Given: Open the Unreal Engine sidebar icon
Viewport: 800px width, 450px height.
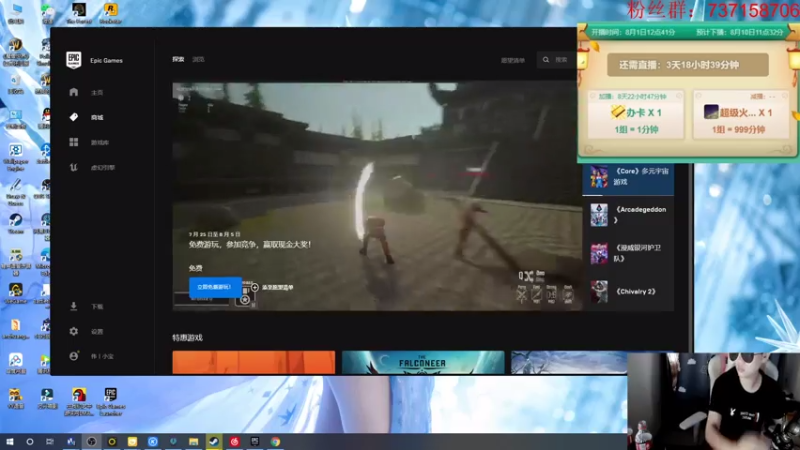Looking at the screenshot, I should [x=73, y=167].
